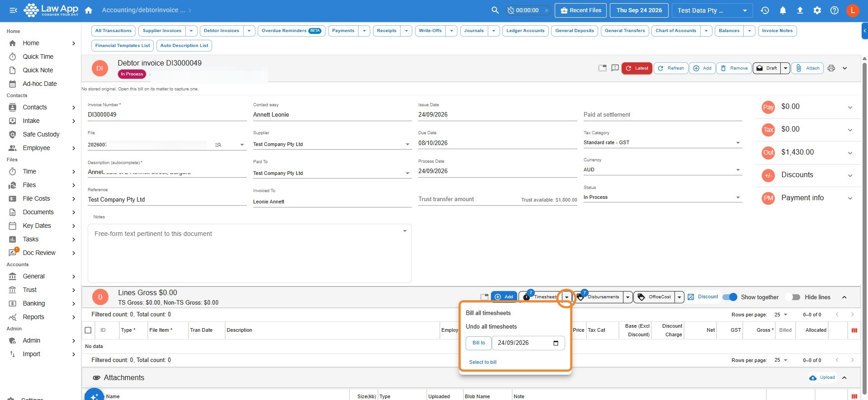Open the Status In Process dropdown
The image size is (868, 400).
click(663, 198)
